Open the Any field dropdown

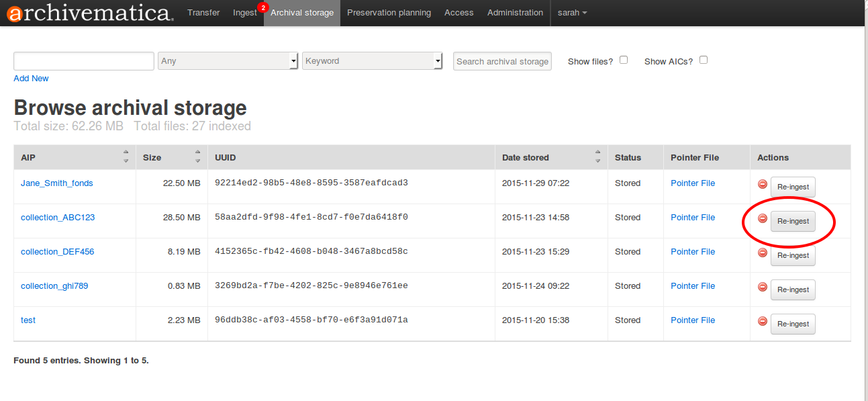tap(228, 61)
